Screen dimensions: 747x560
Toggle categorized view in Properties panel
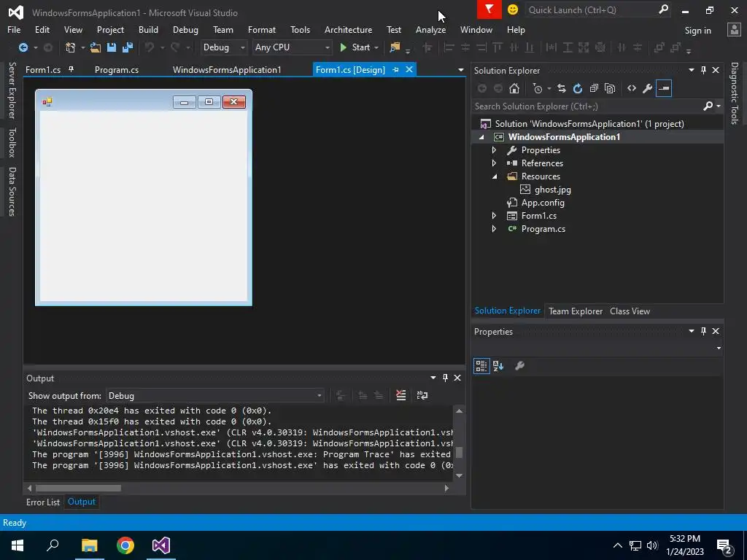pyautogui.click(x=481, y=366)
